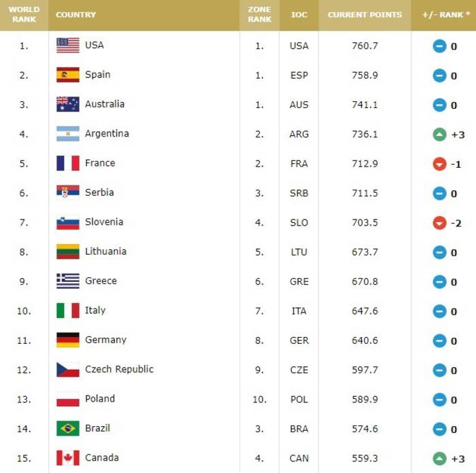Screen dimensions: 476x473
Task: Click Italy's IOC code ITA
Action: tap(299, 311)
